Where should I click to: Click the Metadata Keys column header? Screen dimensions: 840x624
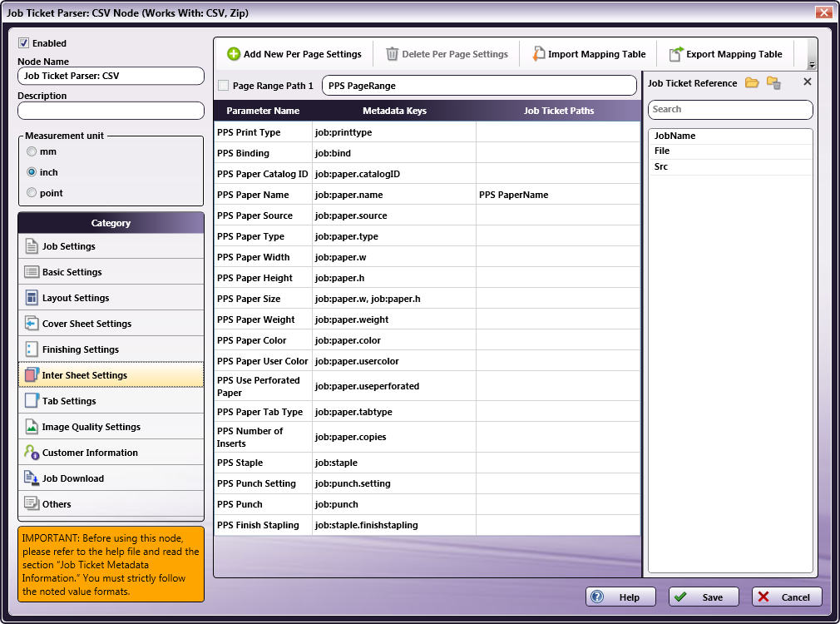[394, 111]
